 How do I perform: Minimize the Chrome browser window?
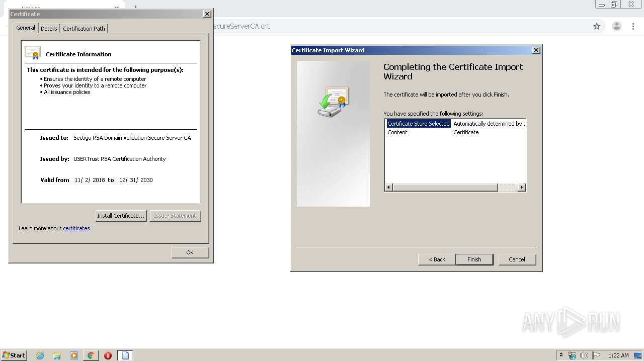(601, 5)
